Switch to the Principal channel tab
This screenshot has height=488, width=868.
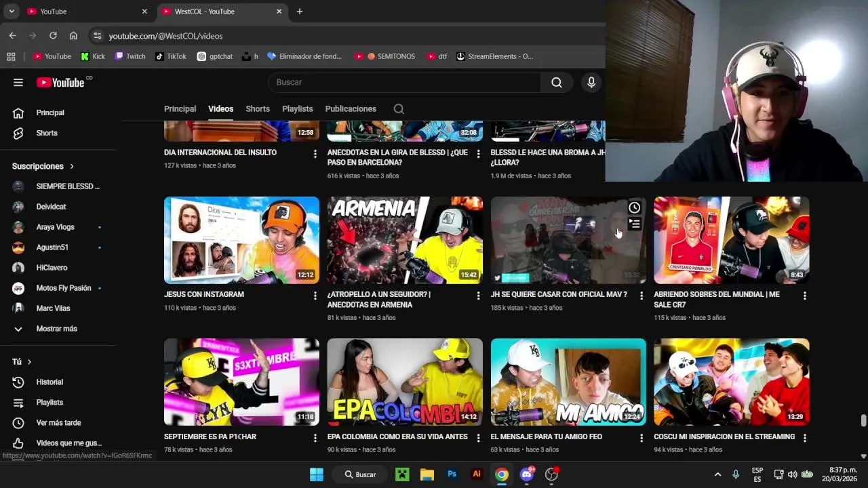pos(180,109)
